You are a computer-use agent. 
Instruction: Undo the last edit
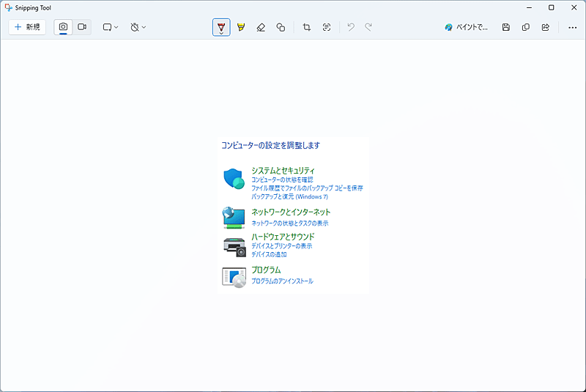coord(351,27)
